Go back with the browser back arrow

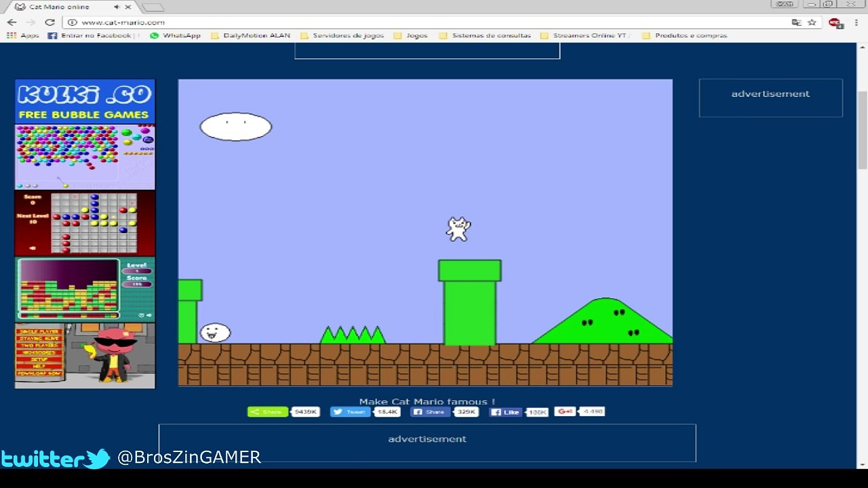tap(12, 22)
